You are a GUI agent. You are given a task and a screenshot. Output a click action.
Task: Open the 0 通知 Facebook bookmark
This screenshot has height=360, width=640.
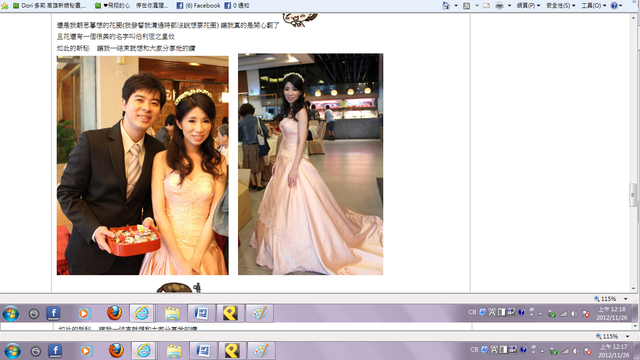(237, 5)
